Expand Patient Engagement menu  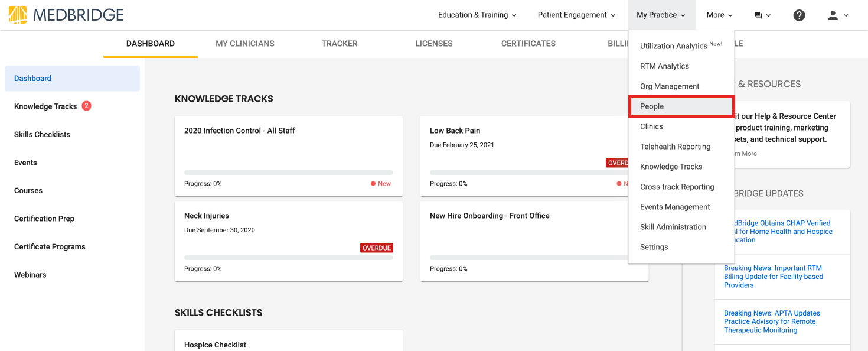pyautogui.click(x=576, y=15)
